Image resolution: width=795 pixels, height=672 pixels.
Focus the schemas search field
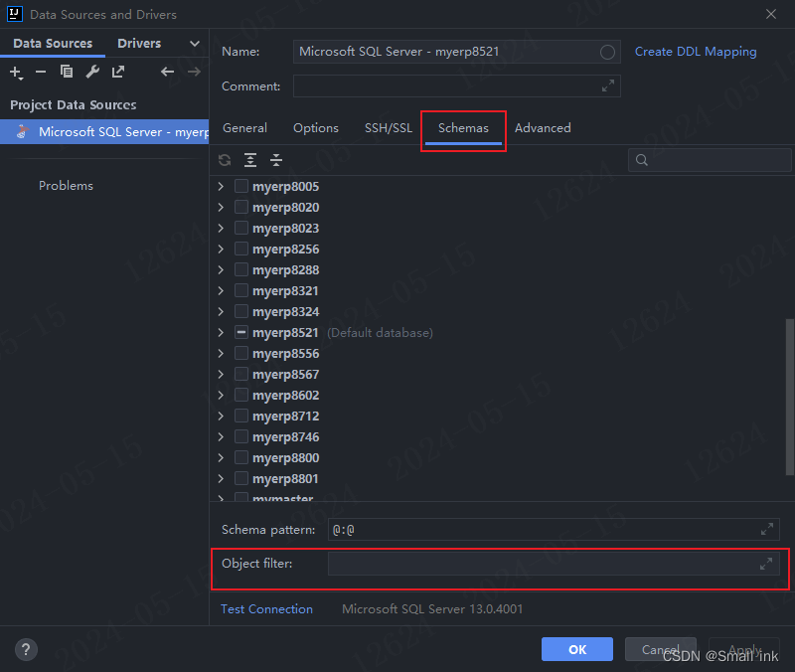click(710, 160)
